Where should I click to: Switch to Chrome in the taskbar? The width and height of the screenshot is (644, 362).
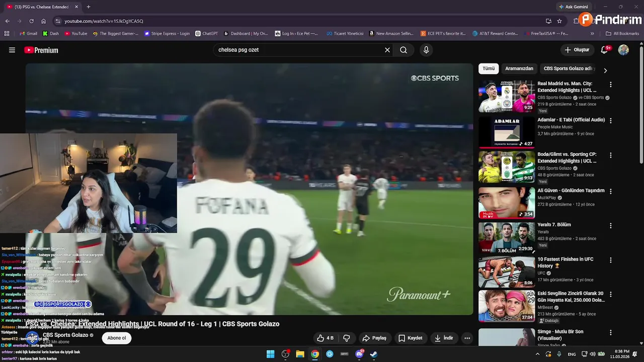[x=315, y=354]
